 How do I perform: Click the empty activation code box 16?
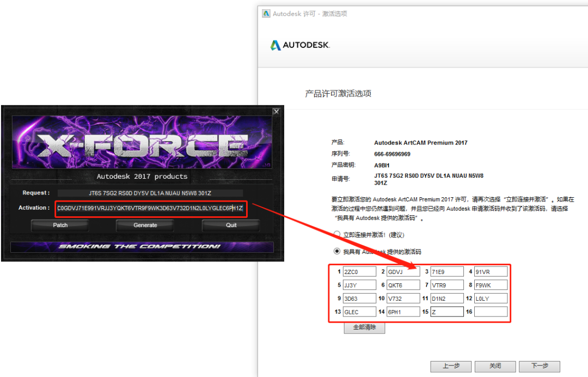491,312
